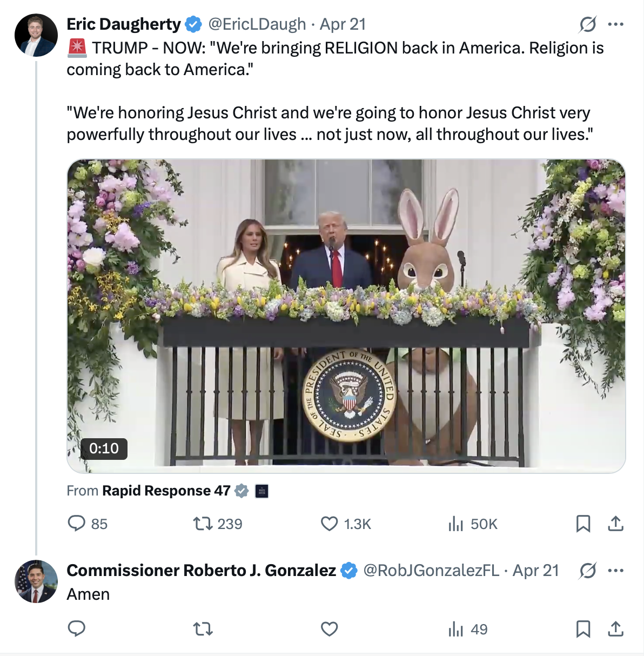Open the Rapid Response 47 source link

(166, 491)
